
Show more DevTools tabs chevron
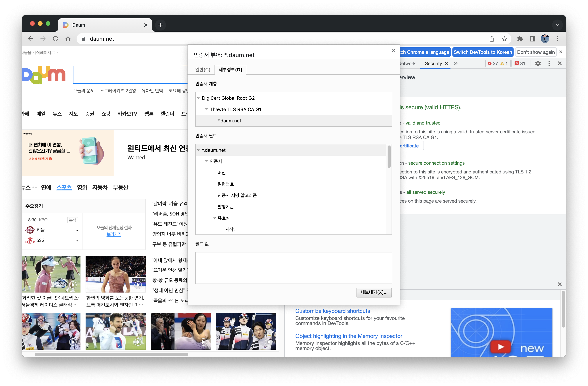coord(456,64)
